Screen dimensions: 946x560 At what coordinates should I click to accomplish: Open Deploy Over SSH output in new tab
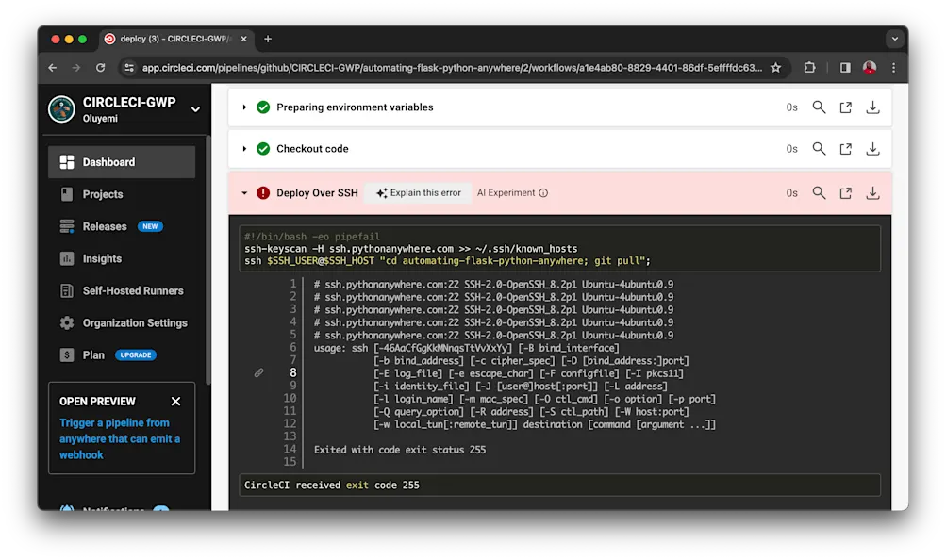tap(846, 193)
